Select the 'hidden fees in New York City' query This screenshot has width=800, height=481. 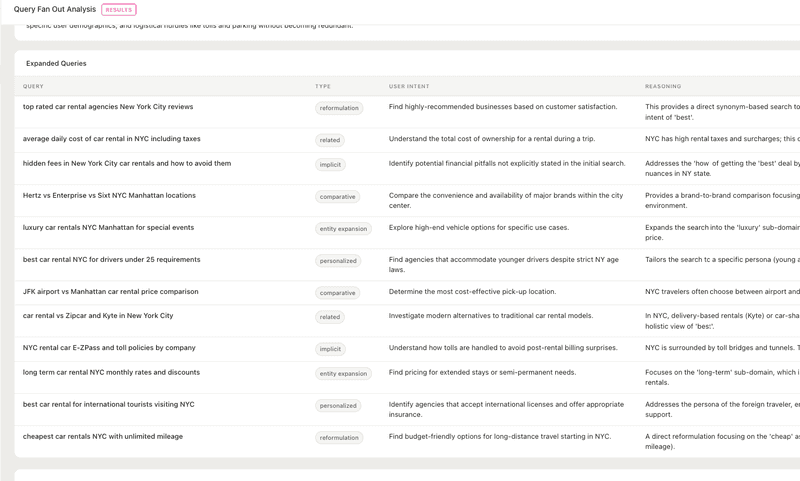click(127, 163)
